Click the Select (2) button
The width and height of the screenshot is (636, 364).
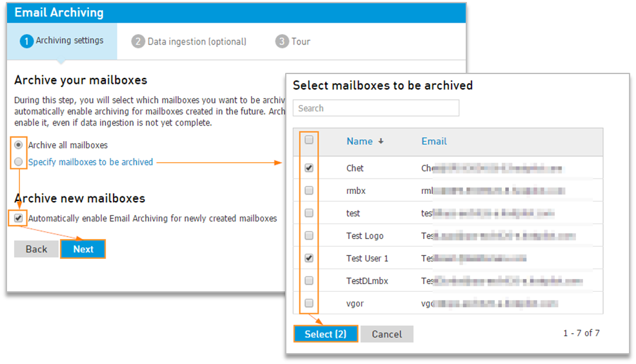(x=326, y=334)
